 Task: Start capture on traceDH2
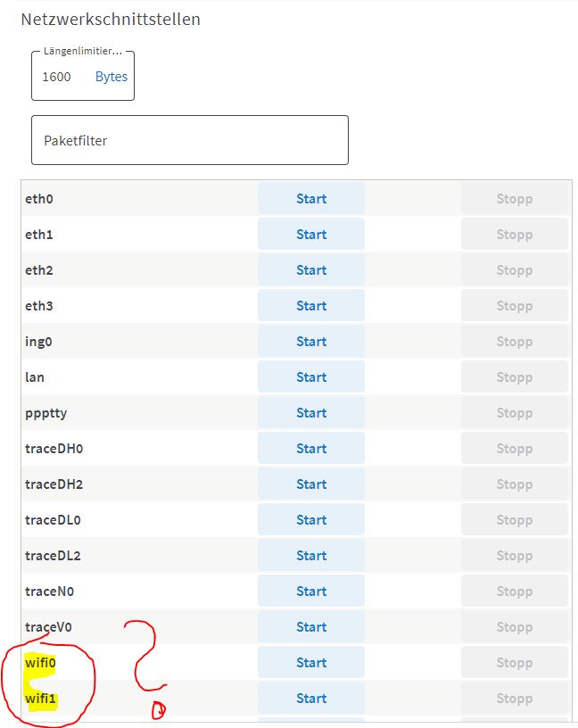[311, 484]
